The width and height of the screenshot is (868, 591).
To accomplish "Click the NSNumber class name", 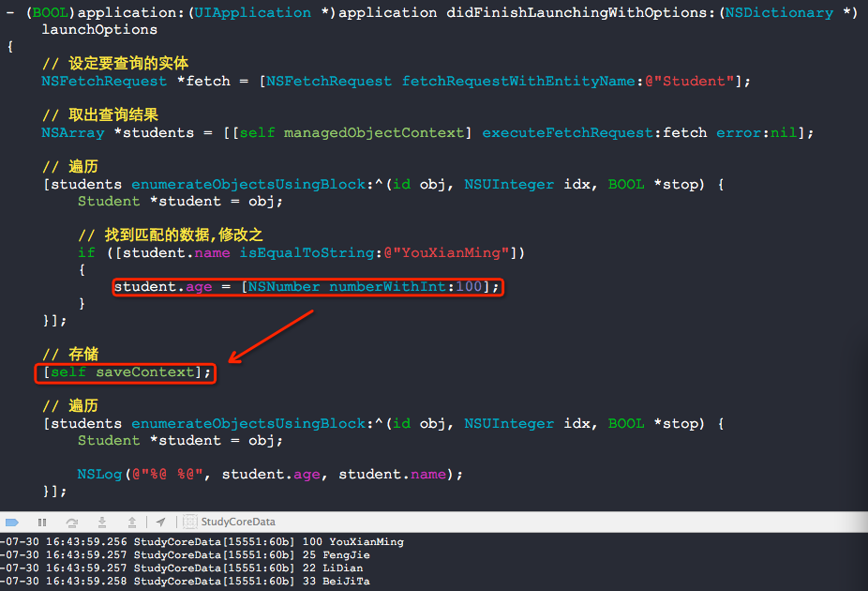I will click(284, 287).
